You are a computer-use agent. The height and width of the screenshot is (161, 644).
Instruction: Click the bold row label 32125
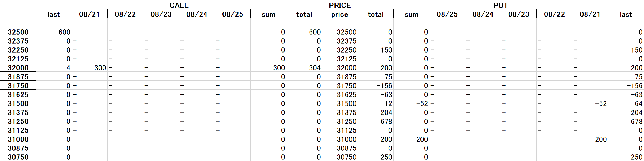pos(18,59)
